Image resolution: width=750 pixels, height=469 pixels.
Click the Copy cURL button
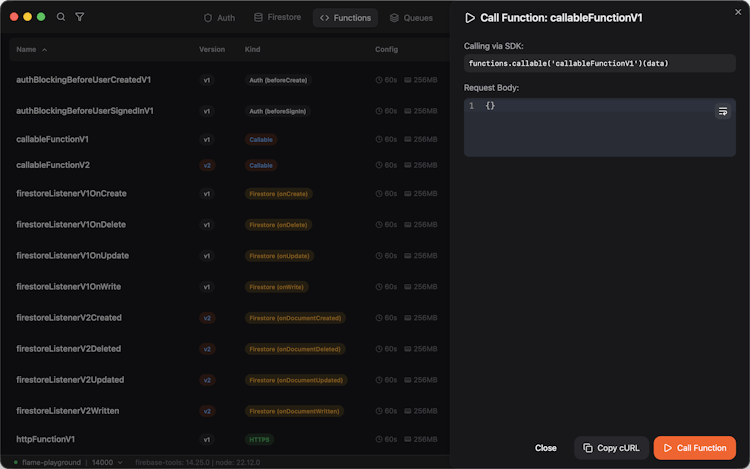(x=612, y=448)
